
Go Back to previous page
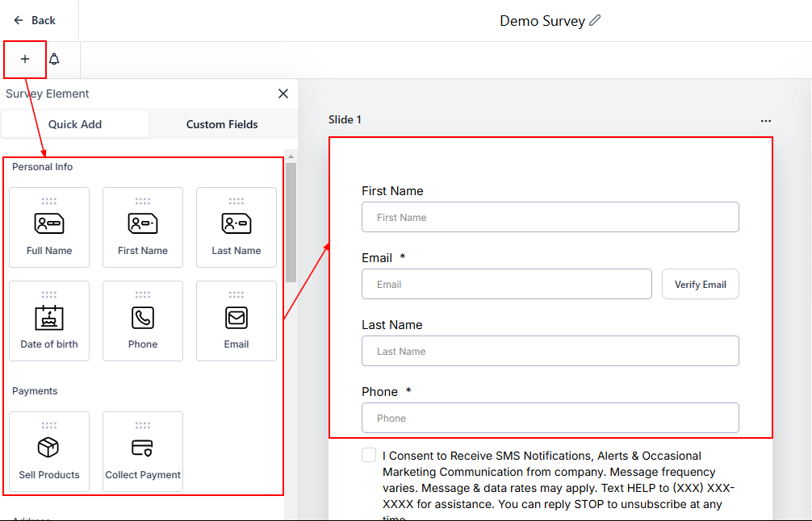pos(36,20)
